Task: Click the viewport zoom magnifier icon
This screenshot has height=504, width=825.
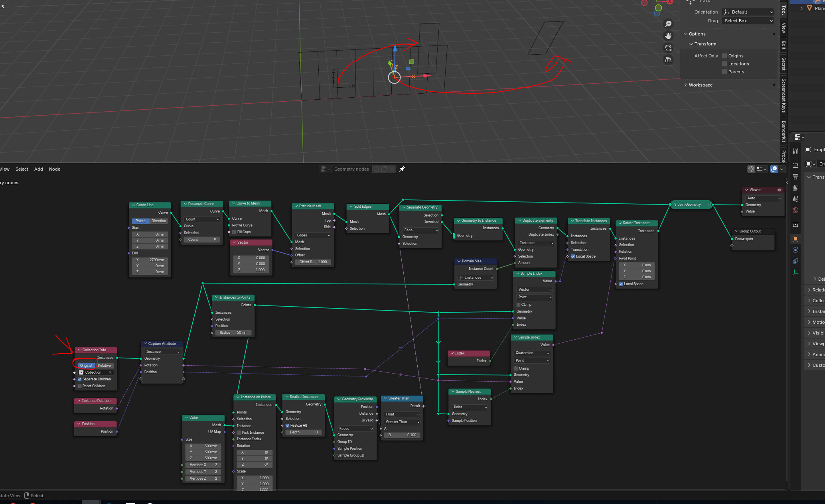Action: [668, 24]
